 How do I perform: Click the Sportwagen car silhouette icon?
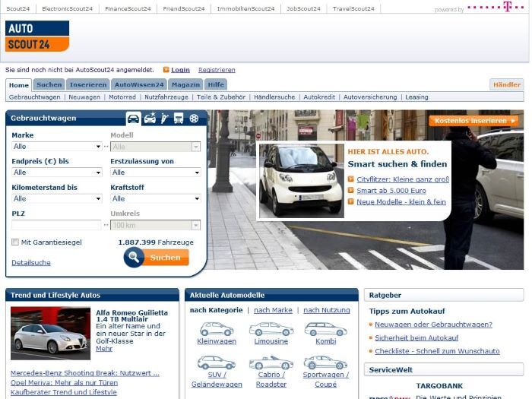coord(326,363)
